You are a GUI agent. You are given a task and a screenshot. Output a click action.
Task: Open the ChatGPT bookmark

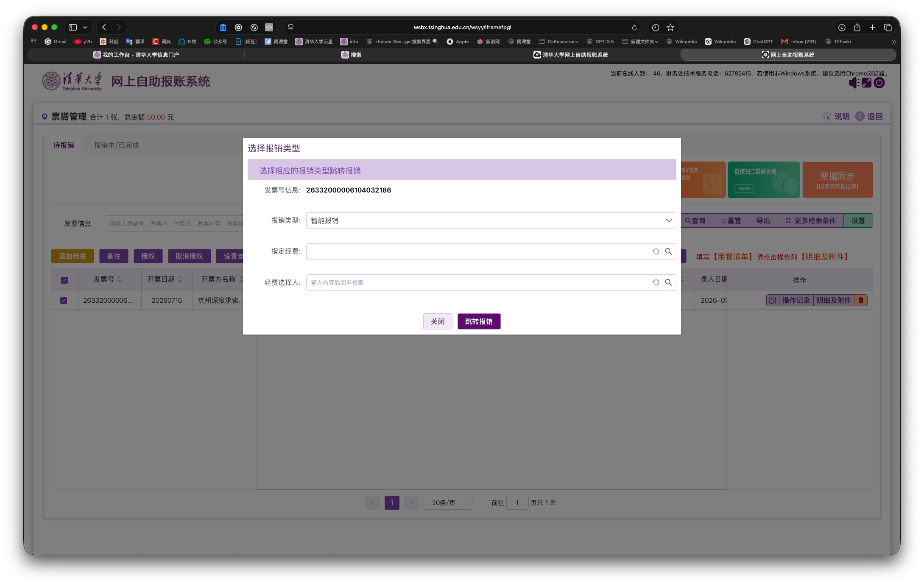click(x=759, y=42)
